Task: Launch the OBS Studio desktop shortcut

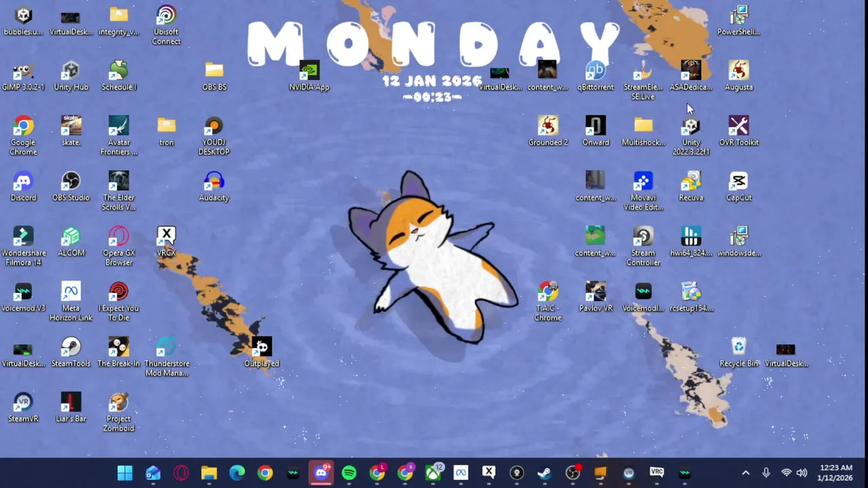Action: [71, 186]
